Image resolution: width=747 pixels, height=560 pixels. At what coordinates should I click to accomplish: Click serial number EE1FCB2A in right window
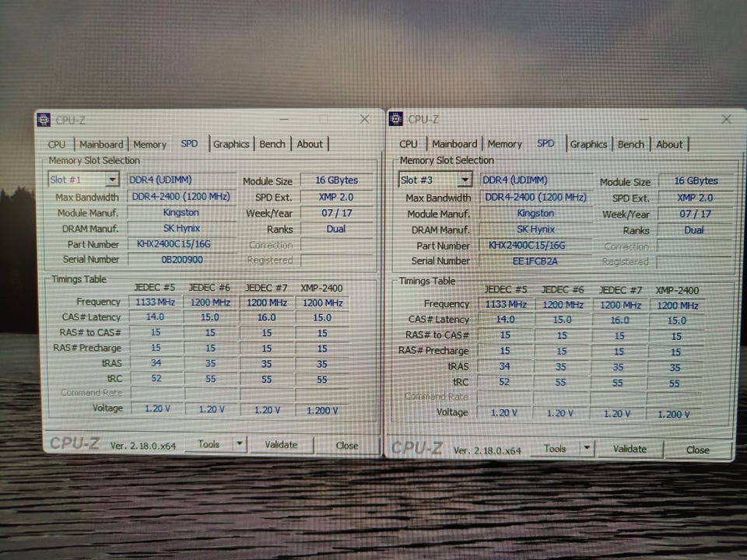point(535,261)
